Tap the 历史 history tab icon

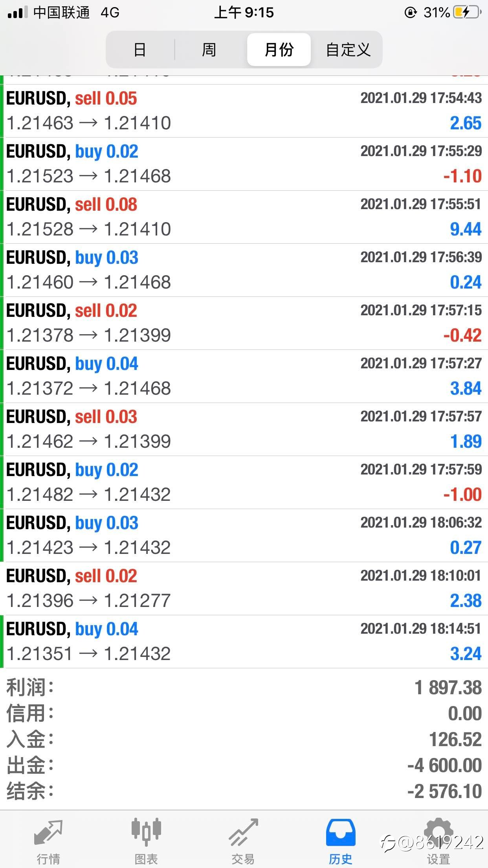(341, 832)
